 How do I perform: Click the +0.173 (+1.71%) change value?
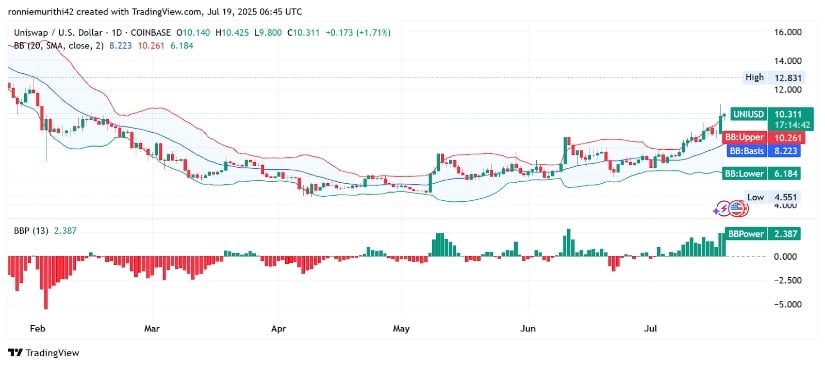358,33
